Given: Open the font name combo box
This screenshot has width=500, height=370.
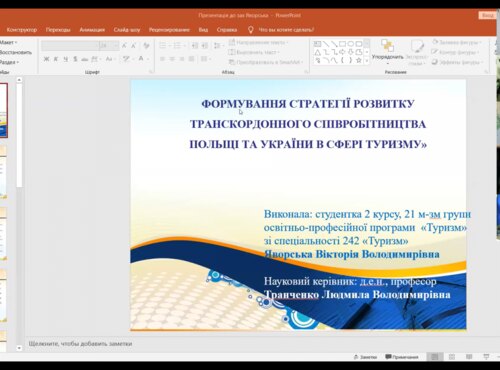Looking at the screenshot, I should [70, 45].
